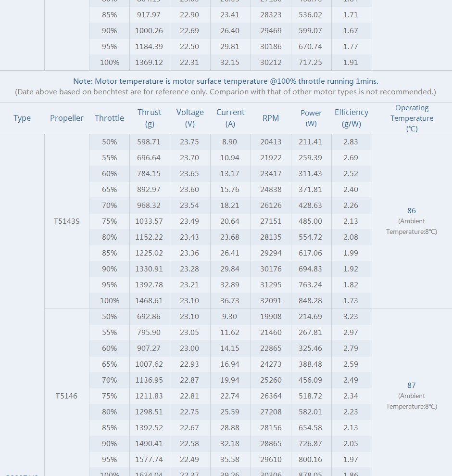Select the 3.23 efficiency value
This screenshot has width=452, height=476.
[351, 317]
